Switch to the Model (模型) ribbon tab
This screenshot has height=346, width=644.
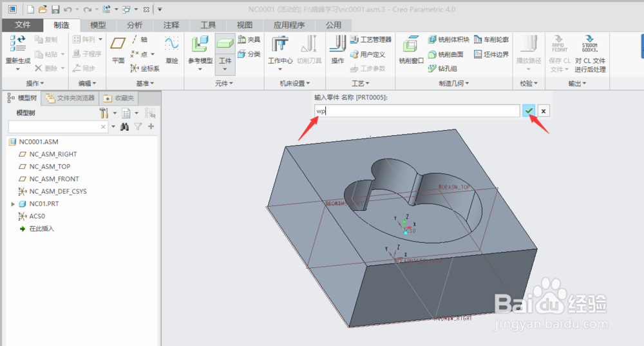(x=98, y=26)
